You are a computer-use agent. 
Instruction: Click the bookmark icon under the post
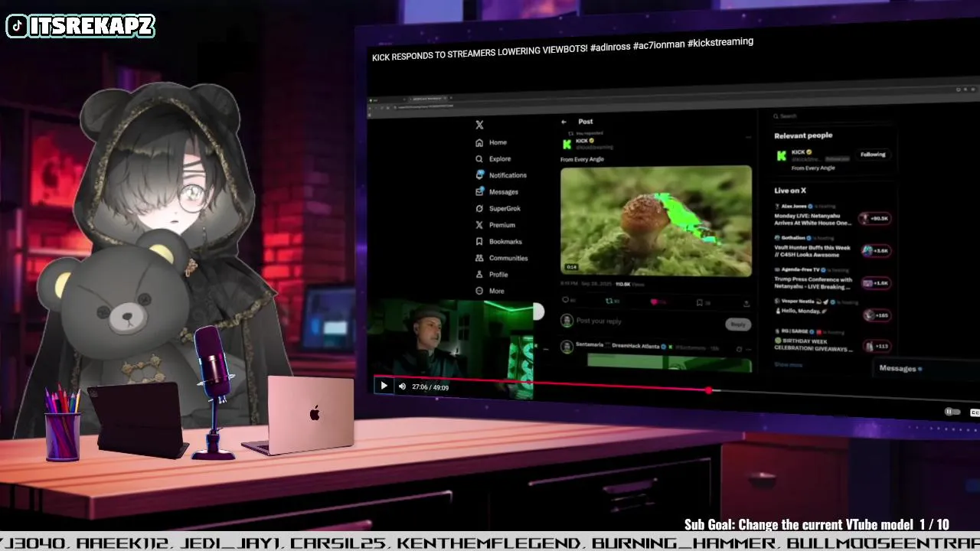(x=699, y=303)
